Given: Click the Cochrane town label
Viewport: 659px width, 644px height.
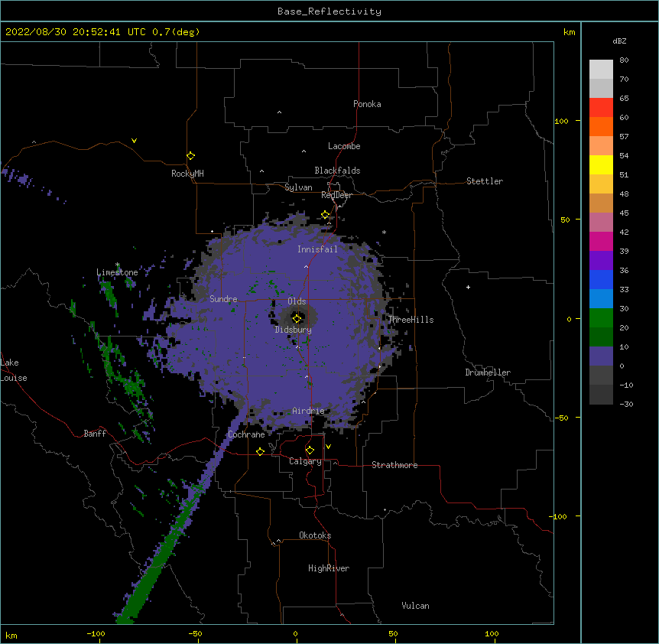Looking at the screenshot, I should (x=246, y=434).
